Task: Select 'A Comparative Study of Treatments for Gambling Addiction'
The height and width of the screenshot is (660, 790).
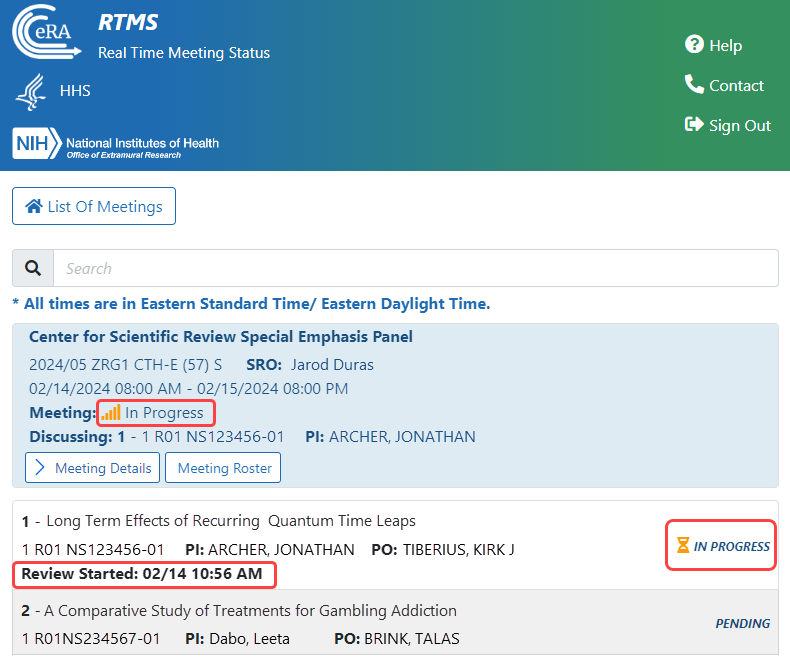Action: tap(250, 611)
